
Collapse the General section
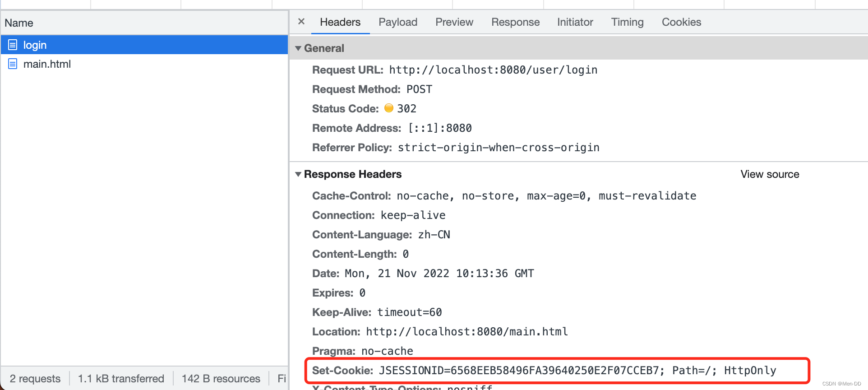click(x=298, y=48)
